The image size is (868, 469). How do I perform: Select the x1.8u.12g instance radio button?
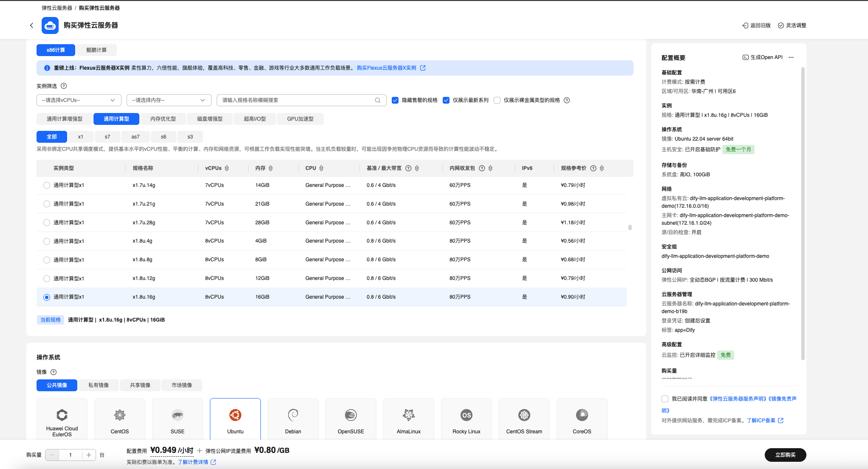(47, 279)
